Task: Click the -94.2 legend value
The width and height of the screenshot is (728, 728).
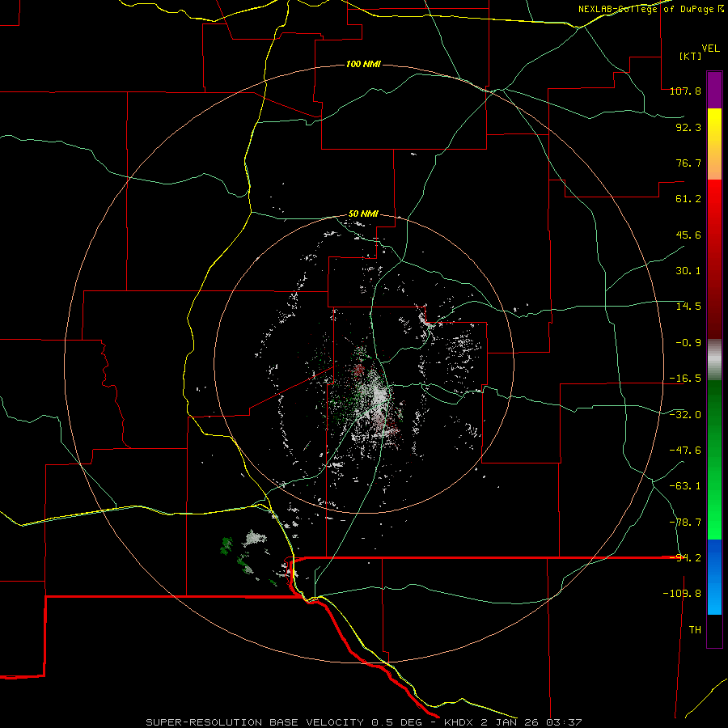Action: click(x=685, y=558)
